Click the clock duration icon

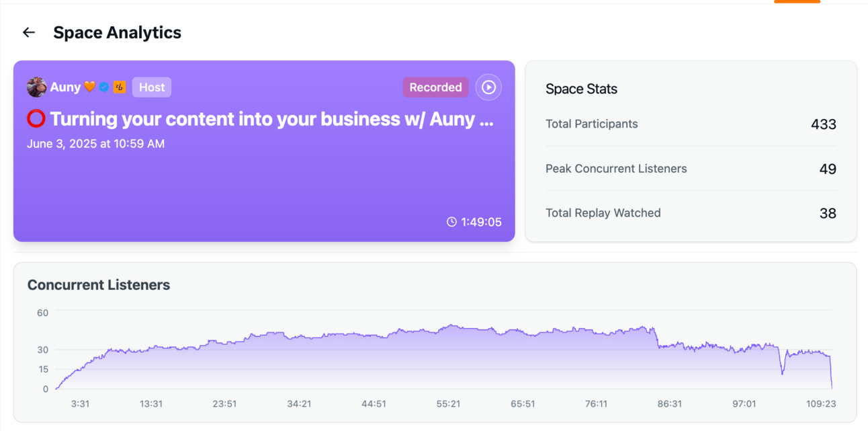pyautogui.click(x=451, y=222)
